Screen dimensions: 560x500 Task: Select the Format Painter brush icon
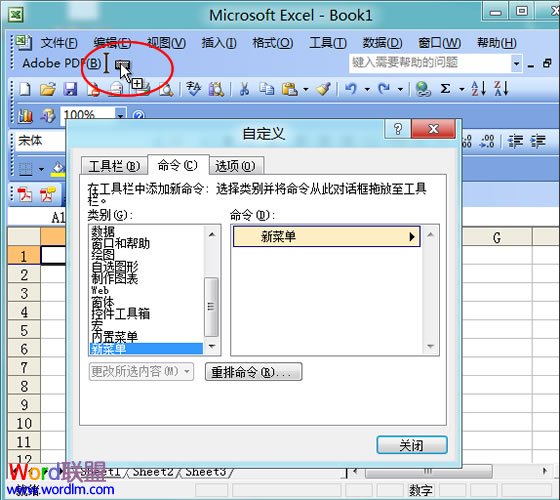click(x=323, y=89)
